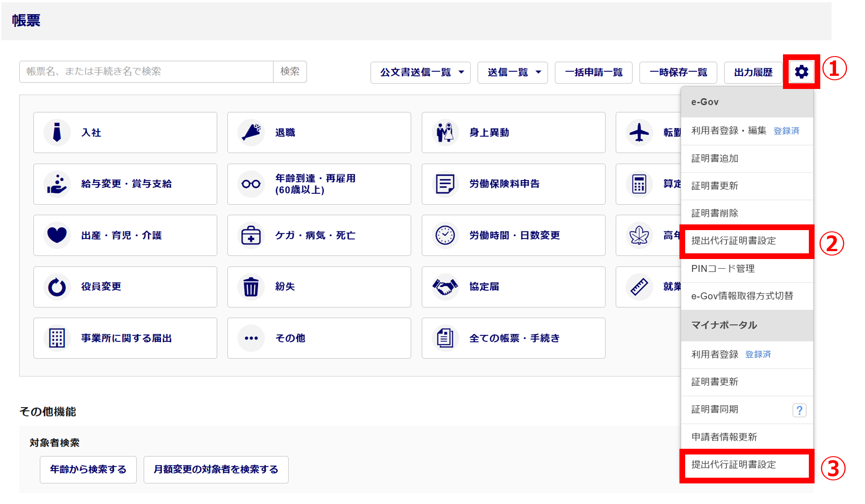Click the 証明書同期 help question mark
Image resolution: width=865 pixels, height=504 pixels.
coord(799,410)
